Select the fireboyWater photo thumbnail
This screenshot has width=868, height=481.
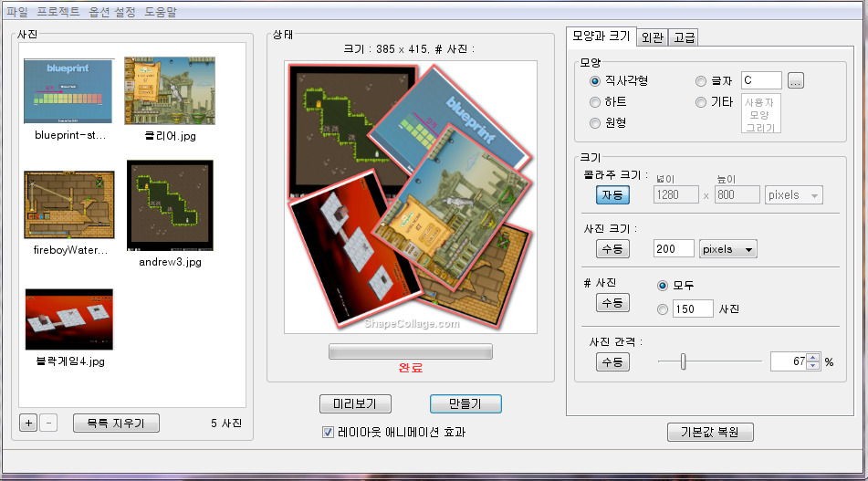(x=68, y=204)
